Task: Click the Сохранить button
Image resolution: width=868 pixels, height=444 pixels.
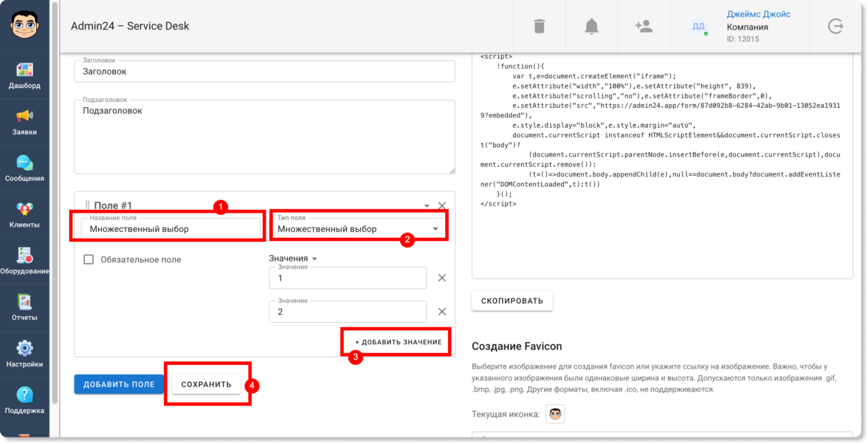Action: 207,384
